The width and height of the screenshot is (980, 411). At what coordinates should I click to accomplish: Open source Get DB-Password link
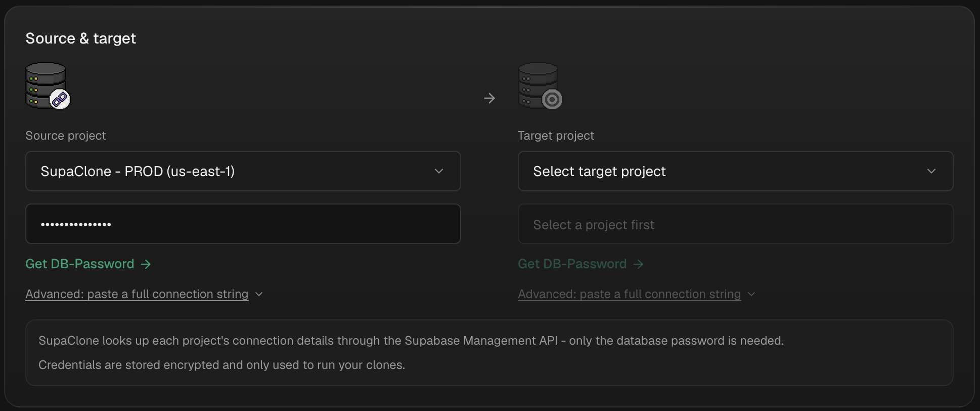tap(88, 264)
